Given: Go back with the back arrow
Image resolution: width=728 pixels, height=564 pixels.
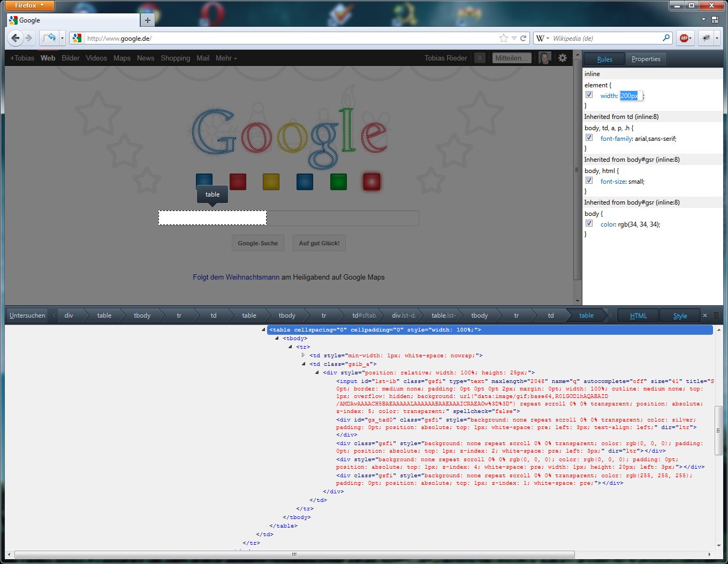Looking at the screenshot, I should 16,38.
